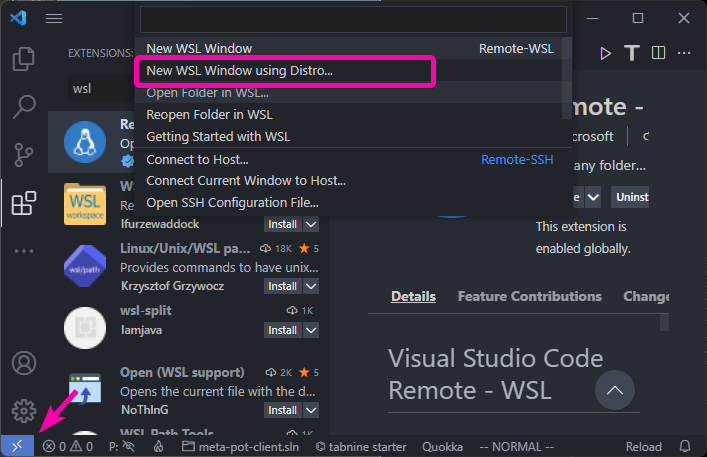This screenshot has height=457, width=707.
Task: Click the 5-star rating of Linux/Unix/WSL extension
Action: tap(309, 248)
